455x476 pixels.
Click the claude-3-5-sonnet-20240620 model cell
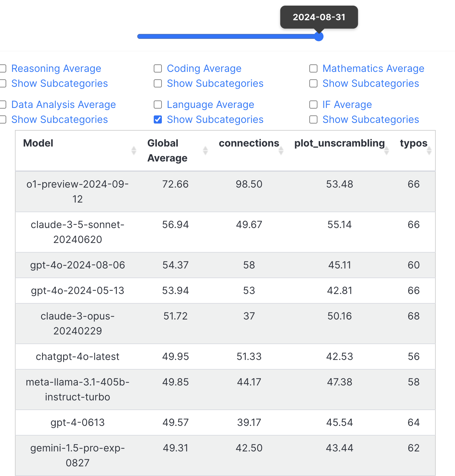[x=77, y=232]
